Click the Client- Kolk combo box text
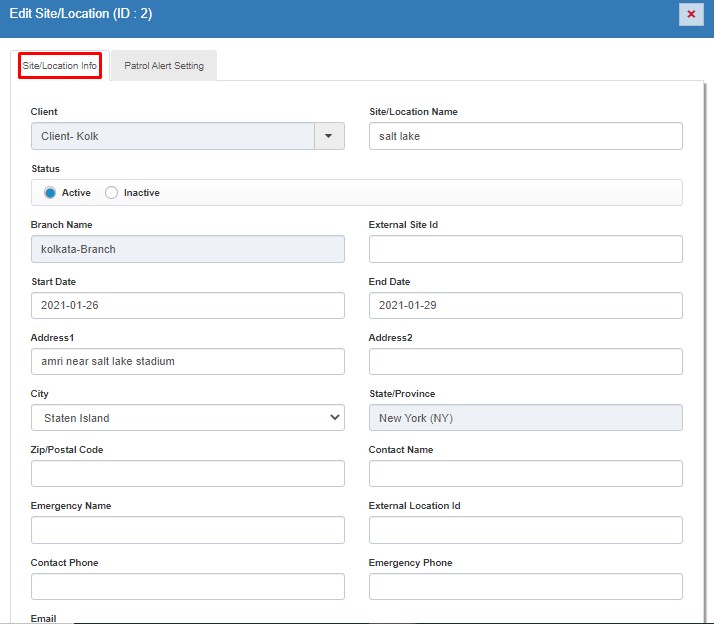Image resolution: width=714 pixels, height=624 pixels. [x=172, y=136]
